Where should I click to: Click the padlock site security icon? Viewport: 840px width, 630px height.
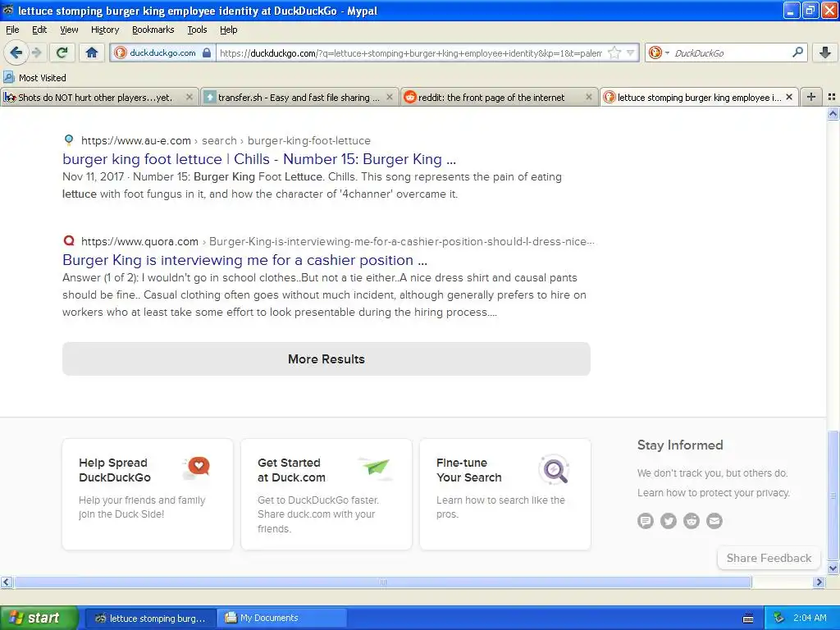pyautogui.click(x=206, y=52)
